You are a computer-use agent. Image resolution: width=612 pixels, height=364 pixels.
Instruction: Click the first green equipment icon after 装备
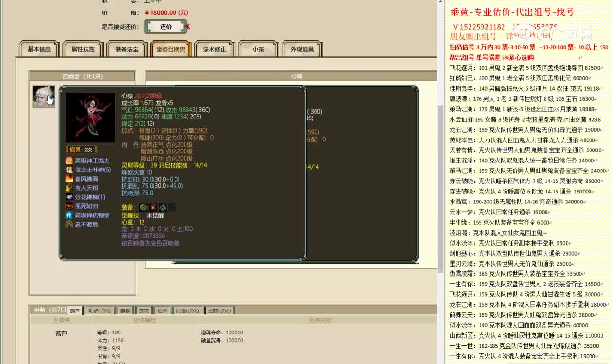click(x=143, y=207)
